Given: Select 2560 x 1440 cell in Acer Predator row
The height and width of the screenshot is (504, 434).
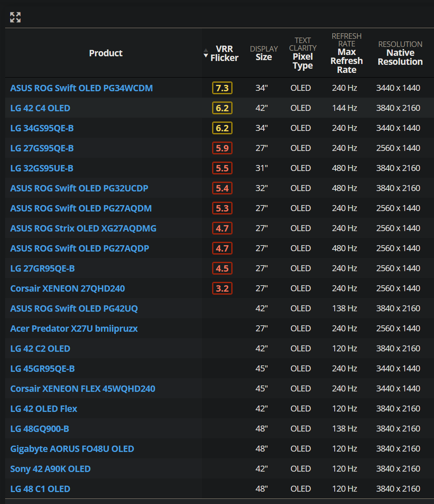Looking at the screenshot, I should 398,328.
